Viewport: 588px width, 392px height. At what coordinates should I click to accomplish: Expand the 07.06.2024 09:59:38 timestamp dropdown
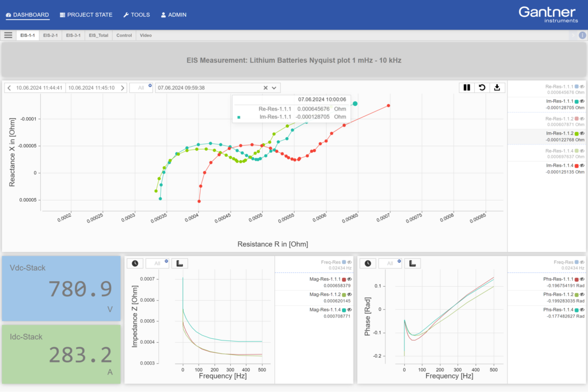click(x=274, y=88)
